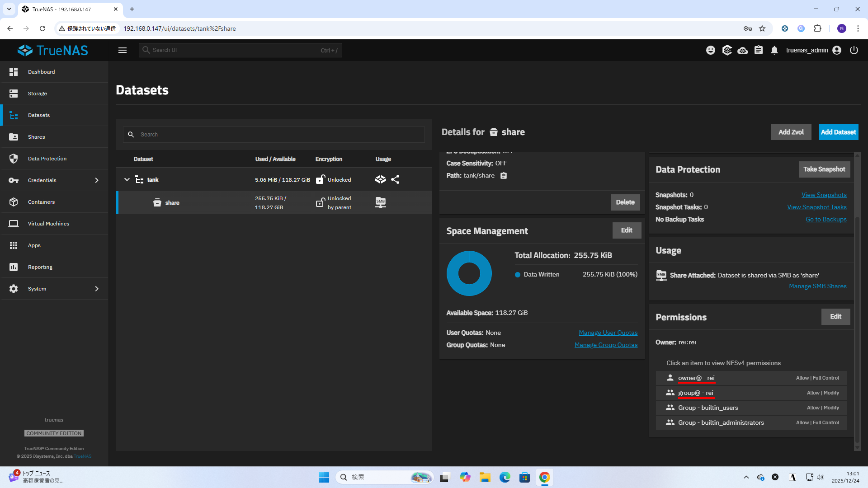Click the SMB share icon in share row
The width and height of the screenshot is (868, 488).
(x=381, y=202)
